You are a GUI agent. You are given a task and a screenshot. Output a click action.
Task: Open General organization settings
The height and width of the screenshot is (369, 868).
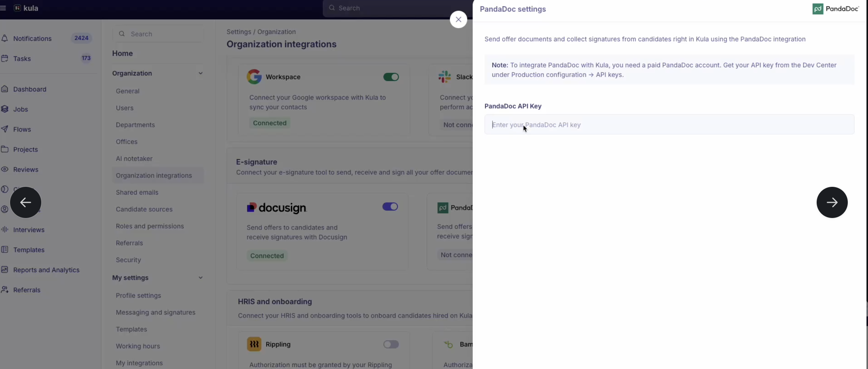[128, 91]
